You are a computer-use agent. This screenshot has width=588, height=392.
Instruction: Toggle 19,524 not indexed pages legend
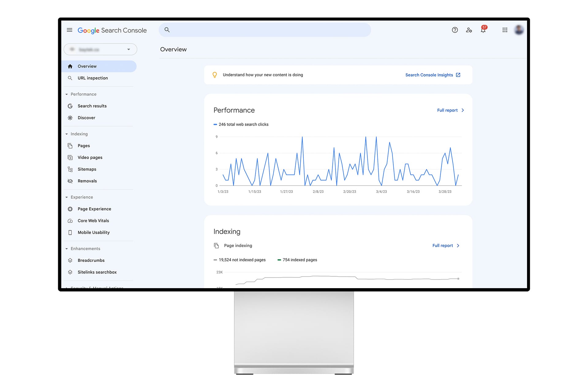[239, 260]
